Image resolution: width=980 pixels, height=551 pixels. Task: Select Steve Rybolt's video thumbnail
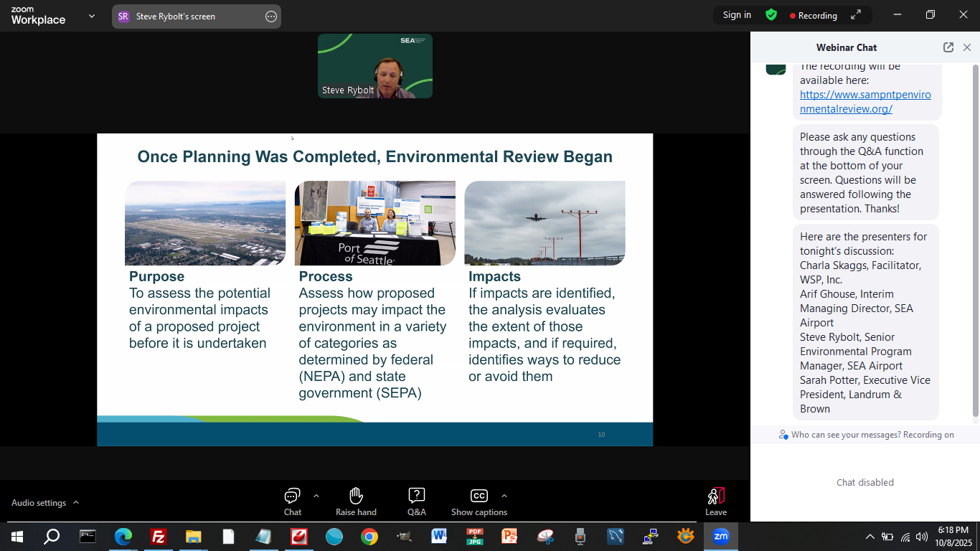375,66
